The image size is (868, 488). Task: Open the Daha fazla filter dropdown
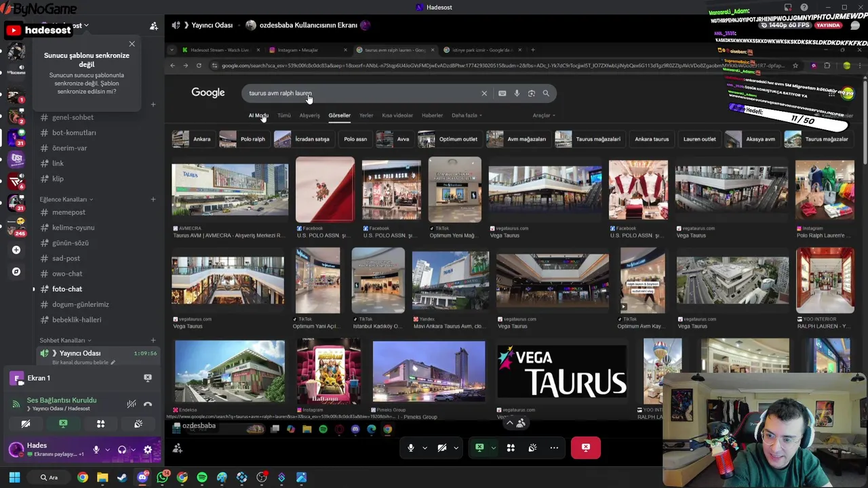coord(466,115)
